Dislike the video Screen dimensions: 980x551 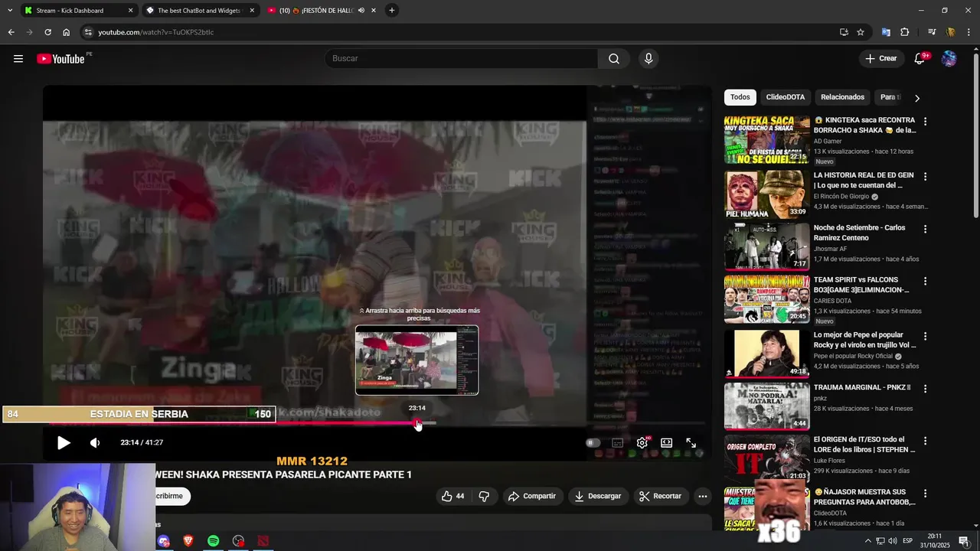484,496
